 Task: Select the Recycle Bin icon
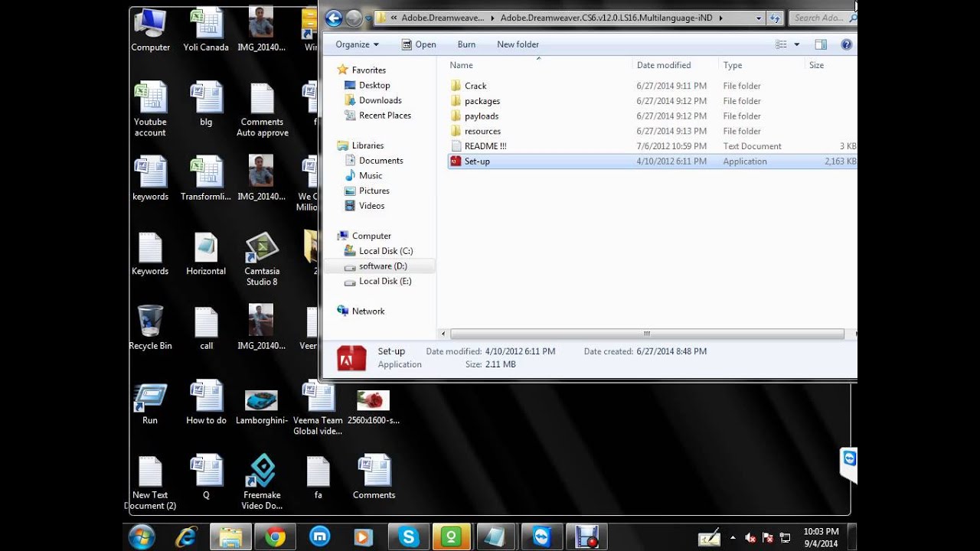click(150, 328)
